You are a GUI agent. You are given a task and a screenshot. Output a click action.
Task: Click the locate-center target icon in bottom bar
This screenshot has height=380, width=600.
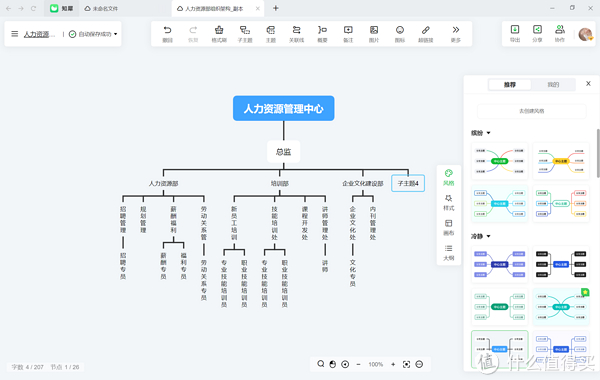click(x=345, y=364)
